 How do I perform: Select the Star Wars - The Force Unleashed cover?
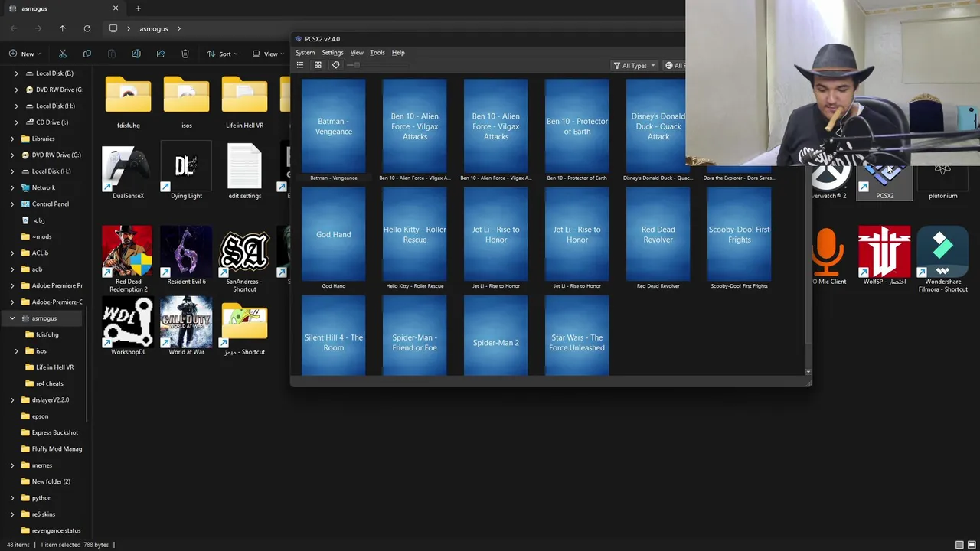coord(577,336)
